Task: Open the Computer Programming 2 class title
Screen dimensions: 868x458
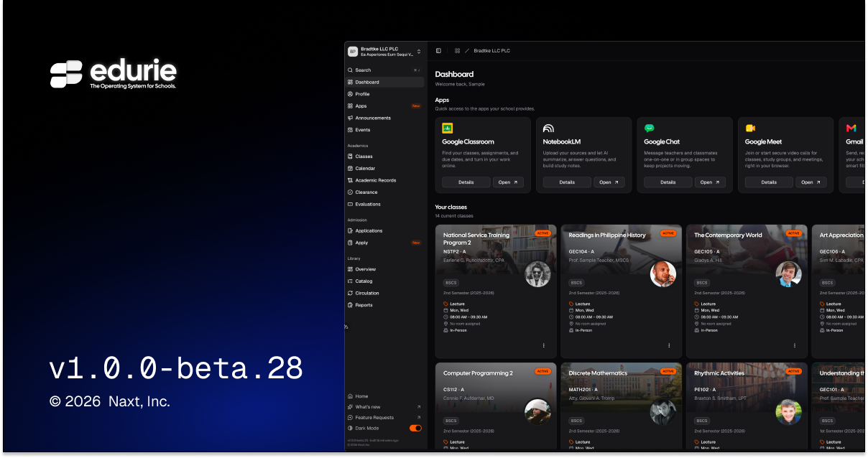Action: coord(478,373)
